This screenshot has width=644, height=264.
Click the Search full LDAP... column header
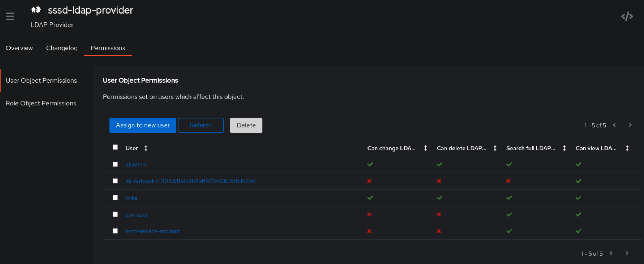(530, 148)
